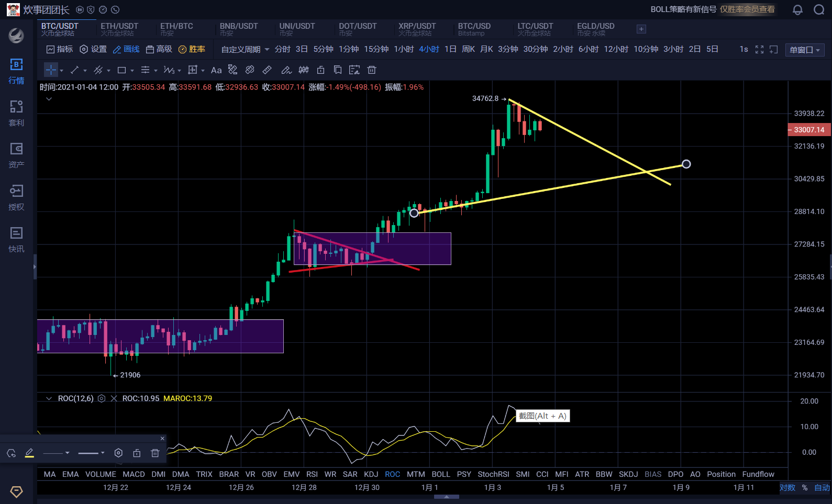Switch timeframe to 1日
Image resolution: width=832 pixels, height=504 pixels.
click(450, 49)
